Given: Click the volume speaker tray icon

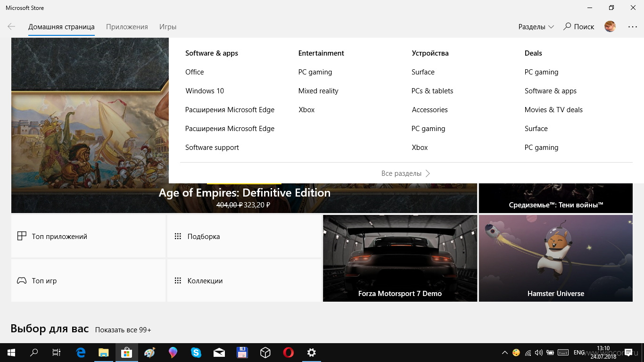Looking at the screenshot, I should coord(538,352).
